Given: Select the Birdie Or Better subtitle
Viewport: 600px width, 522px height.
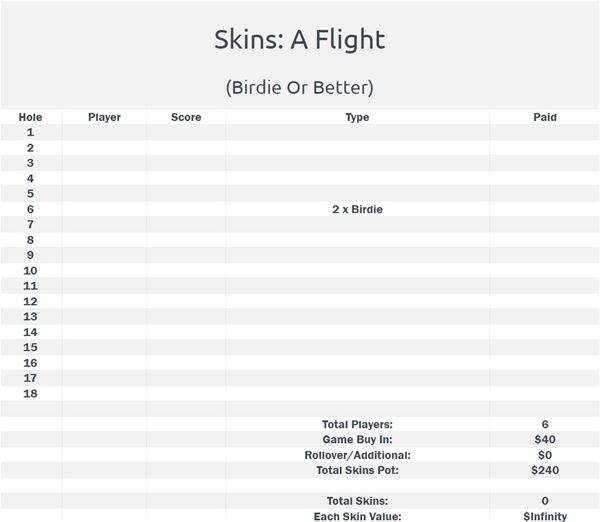Looking at the screenshot, I should tap(300, 88).
